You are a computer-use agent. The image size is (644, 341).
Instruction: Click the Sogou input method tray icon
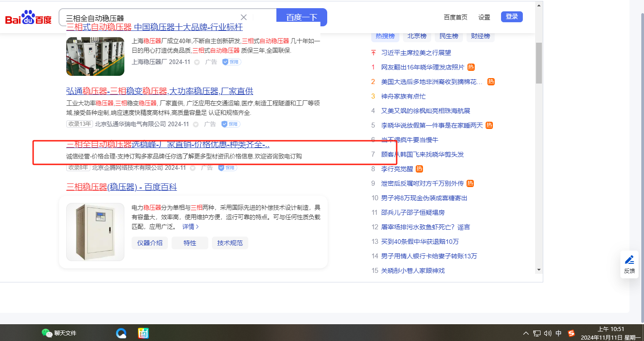[571, 333]
